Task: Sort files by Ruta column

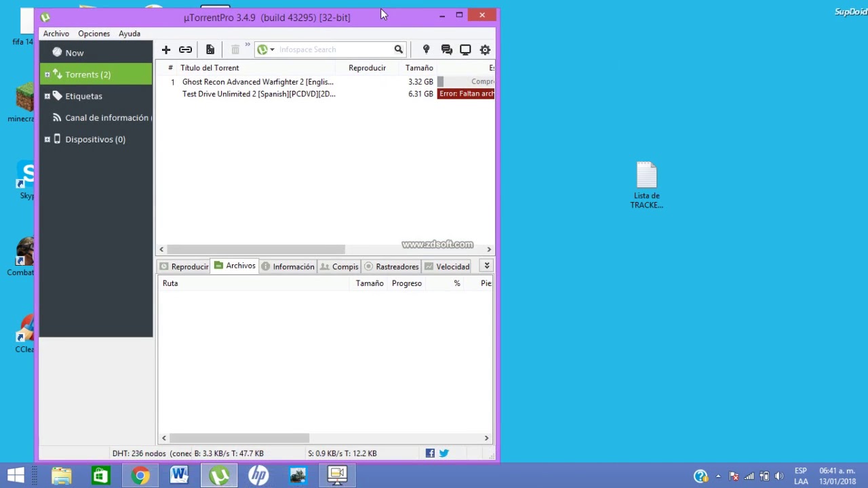Action: pyautogui.click(x=170, y=283)
